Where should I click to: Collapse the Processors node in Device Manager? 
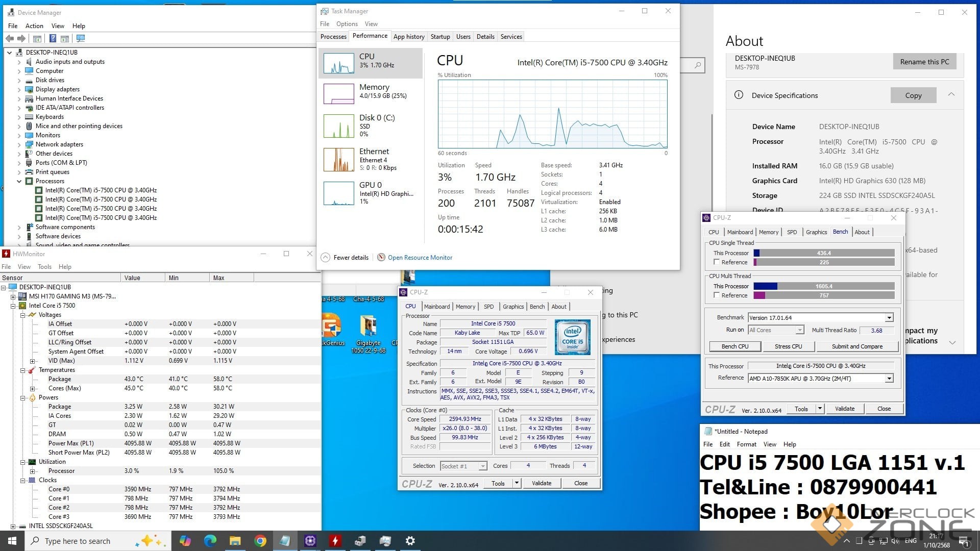19,181
